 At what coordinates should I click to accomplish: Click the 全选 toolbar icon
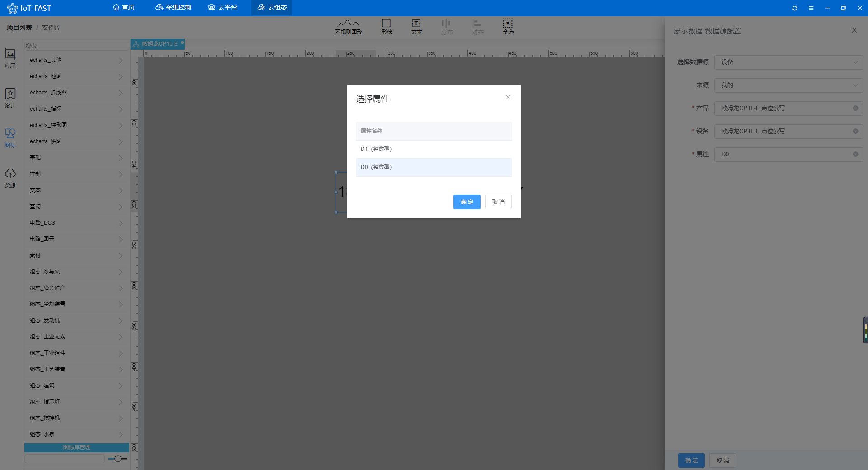click(508, 27)
